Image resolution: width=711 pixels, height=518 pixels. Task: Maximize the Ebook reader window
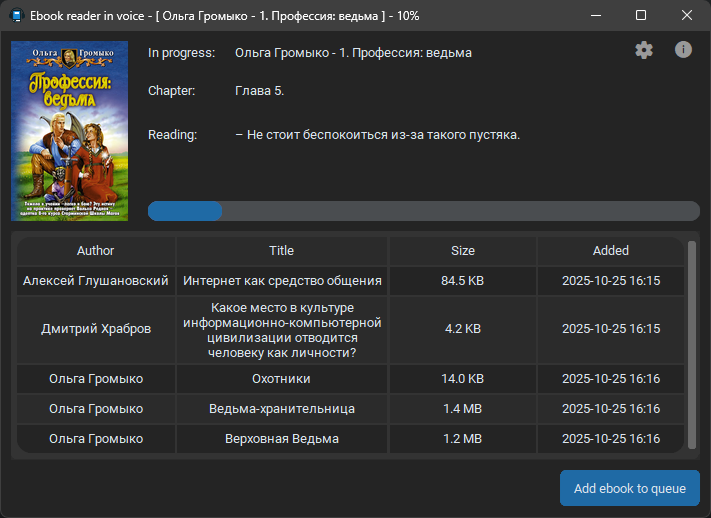click(641, 15)
